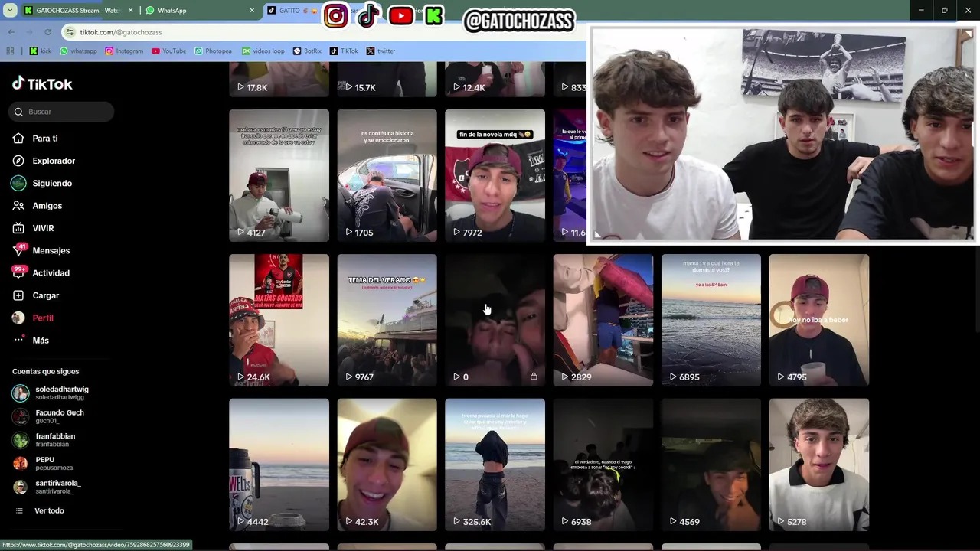Open the video with 1705 views
Screen dimensions: 980x551
click(x=387, y=175)
